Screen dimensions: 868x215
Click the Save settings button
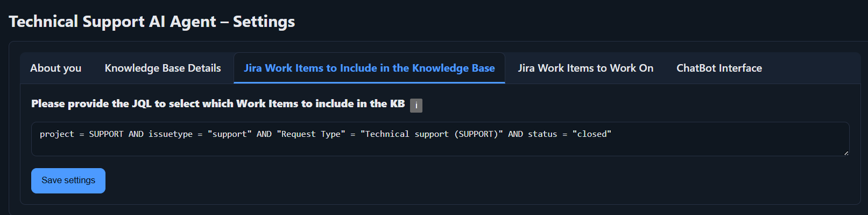[x=68, y=181]
